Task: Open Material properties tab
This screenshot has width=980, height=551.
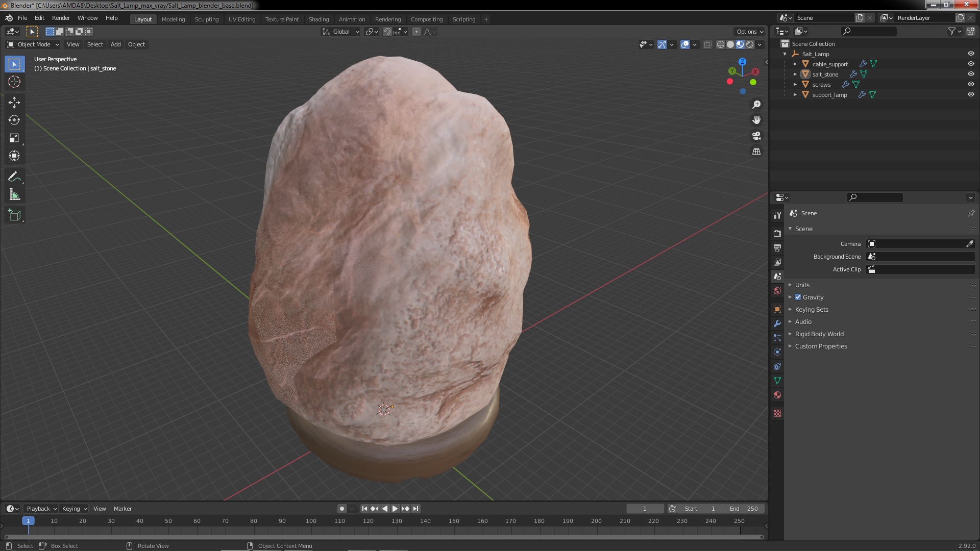Action: [777, 395]
